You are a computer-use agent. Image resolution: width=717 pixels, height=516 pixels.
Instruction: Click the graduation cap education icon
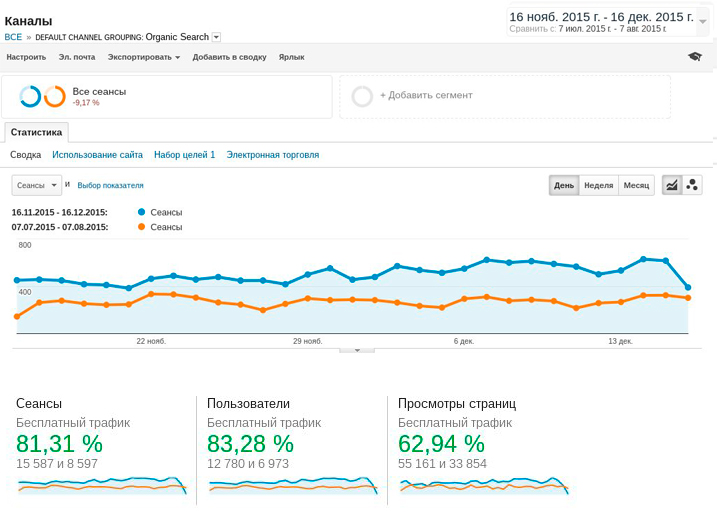[x=695, y=57]
